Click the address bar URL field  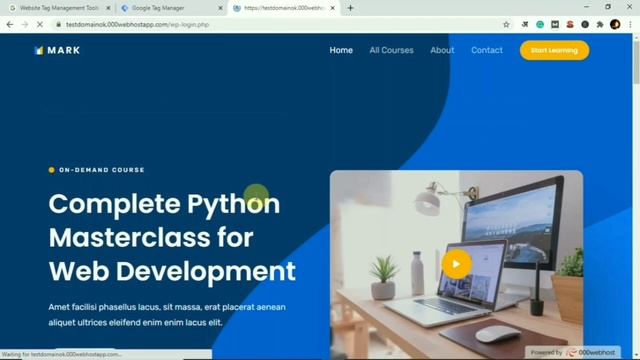click(x=278, y=24)
